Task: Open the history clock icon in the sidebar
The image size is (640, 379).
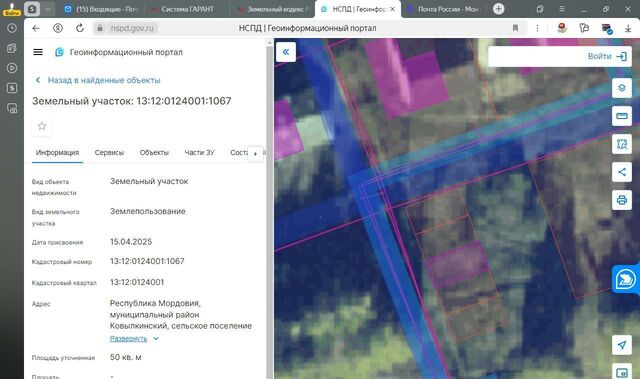Action: click(x=12, y=28)
